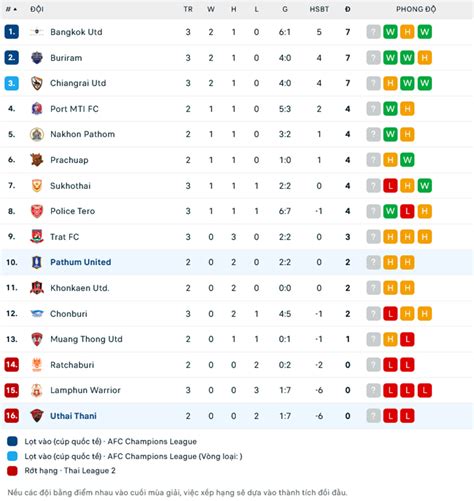Click the Uthai Thani team crest
This screenshot has width=474, height=501.
[37, 416]
